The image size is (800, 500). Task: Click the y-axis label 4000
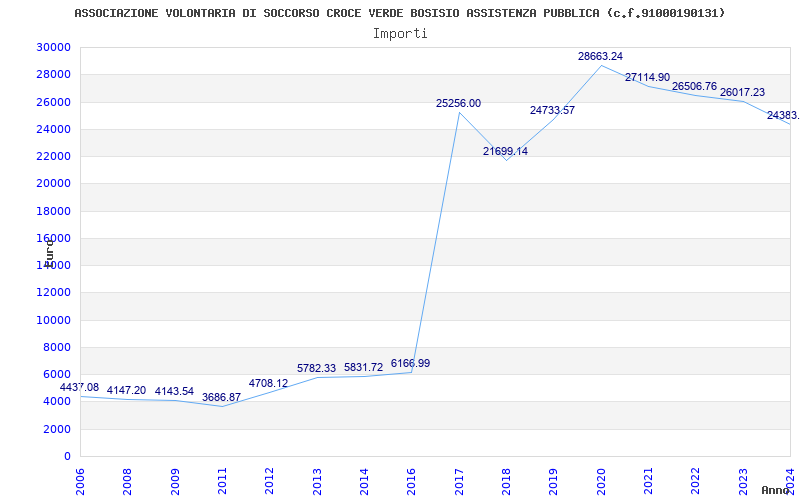click(x=57, y=402)
